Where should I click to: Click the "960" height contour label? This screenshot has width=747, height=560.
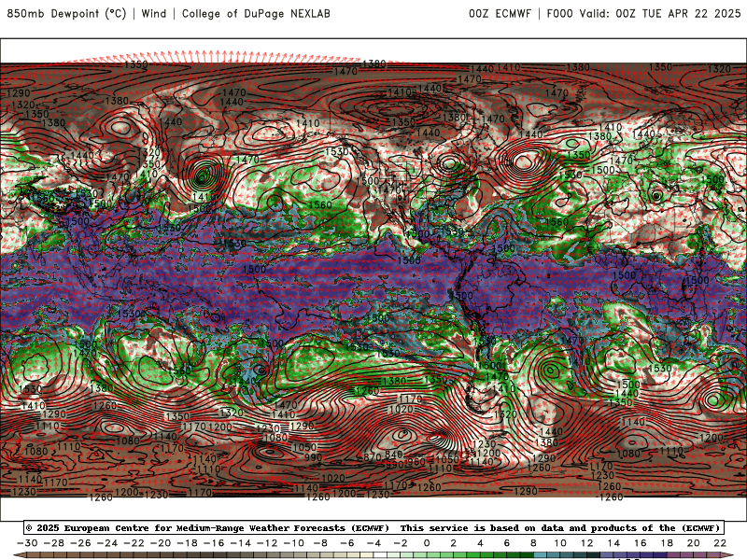click(x=416, y=461)
